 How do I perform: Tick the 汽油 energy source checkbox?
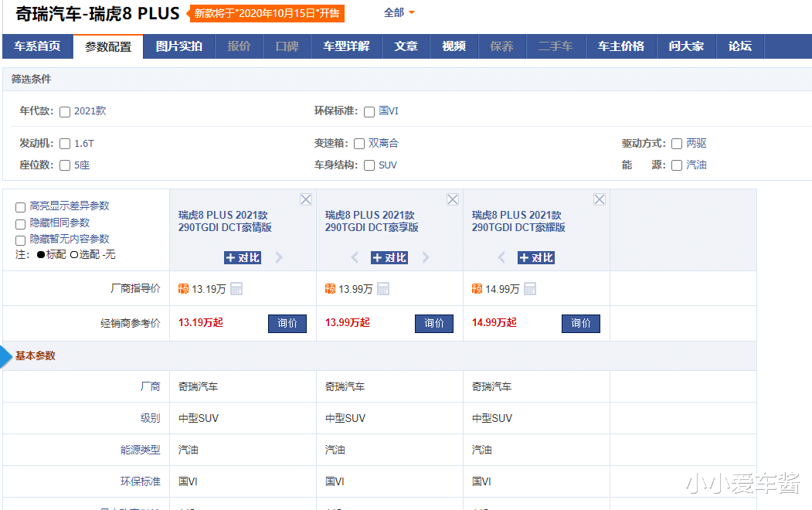click(x=676, y=165)
